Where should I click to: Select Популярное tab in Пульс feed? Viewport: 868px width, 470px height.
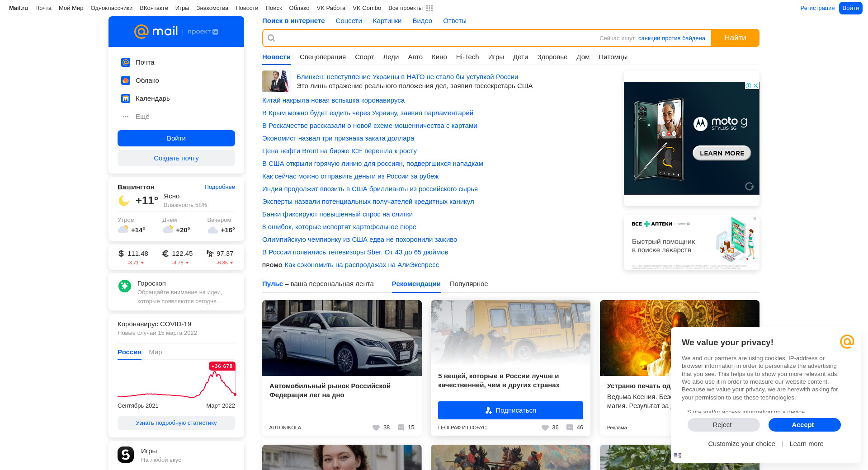(469, 284)
